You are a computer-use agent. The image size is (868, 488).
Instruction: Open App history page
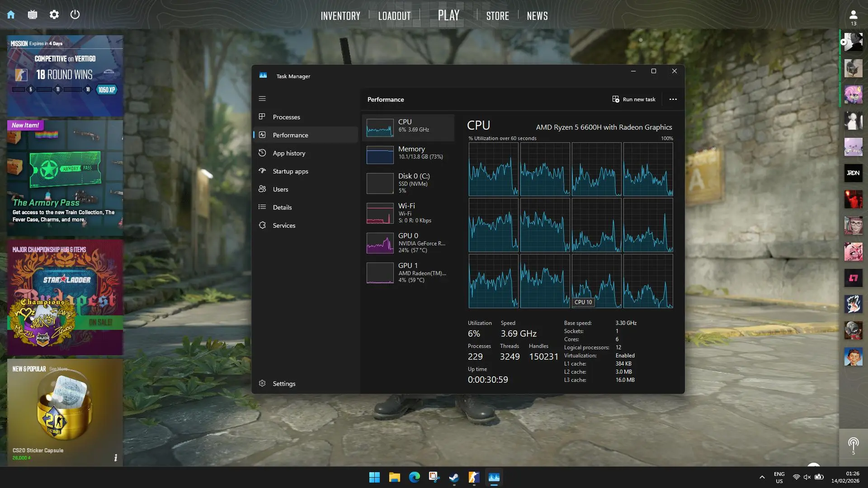[306, 153]
